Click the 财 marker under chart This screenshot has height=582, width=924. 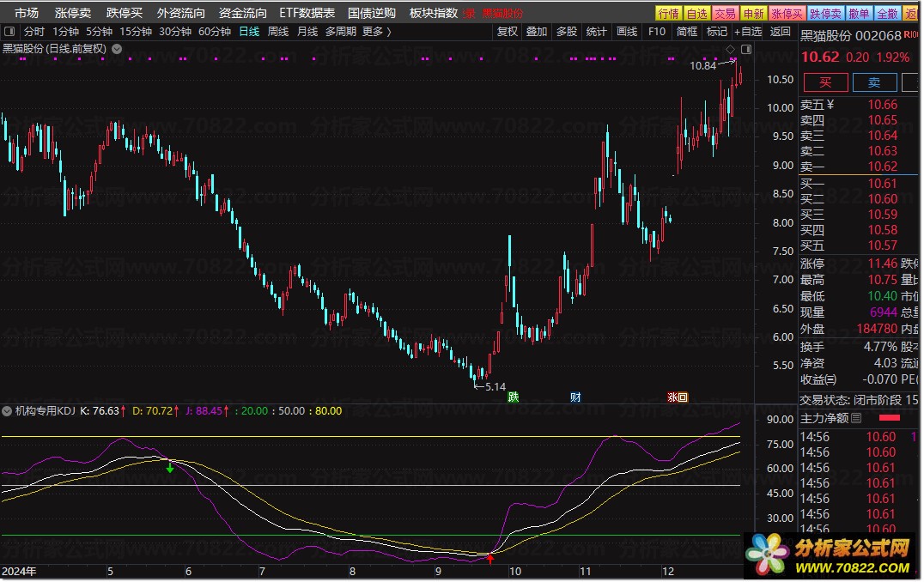click(575, 397)
